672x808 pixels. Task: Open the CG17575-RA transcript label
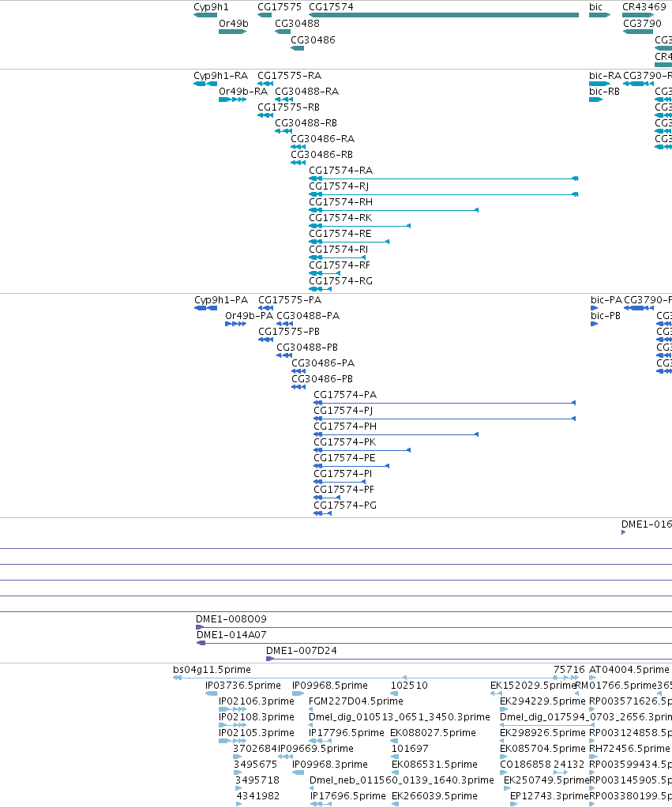click(289, 76)
